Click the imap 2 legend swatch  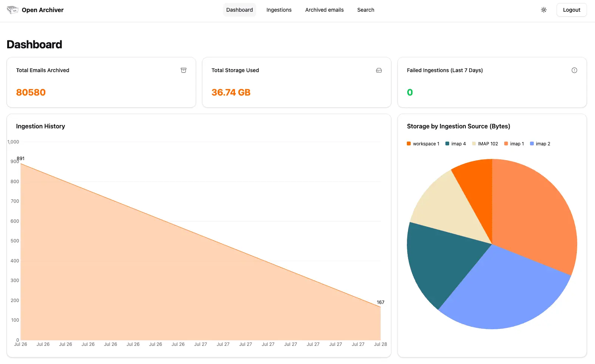pos(532,144)
